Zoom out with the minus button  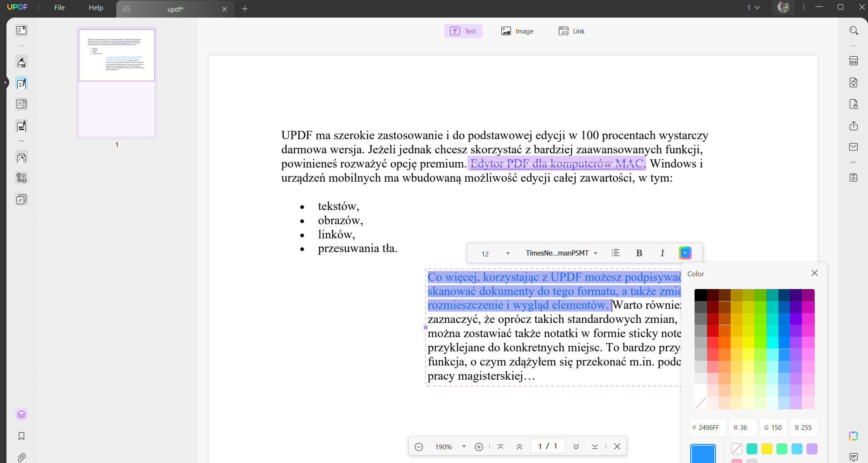pos(419,447)
